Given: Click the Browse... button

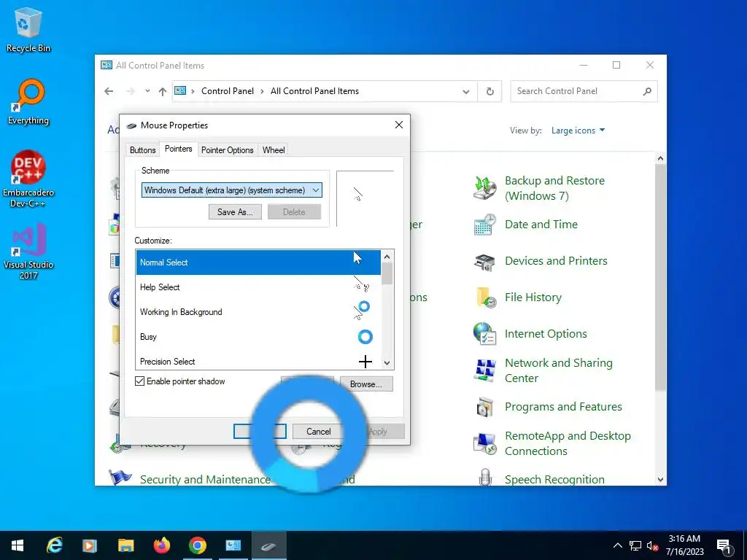Looking at the screenshot, I should click(x=366, y=384).
